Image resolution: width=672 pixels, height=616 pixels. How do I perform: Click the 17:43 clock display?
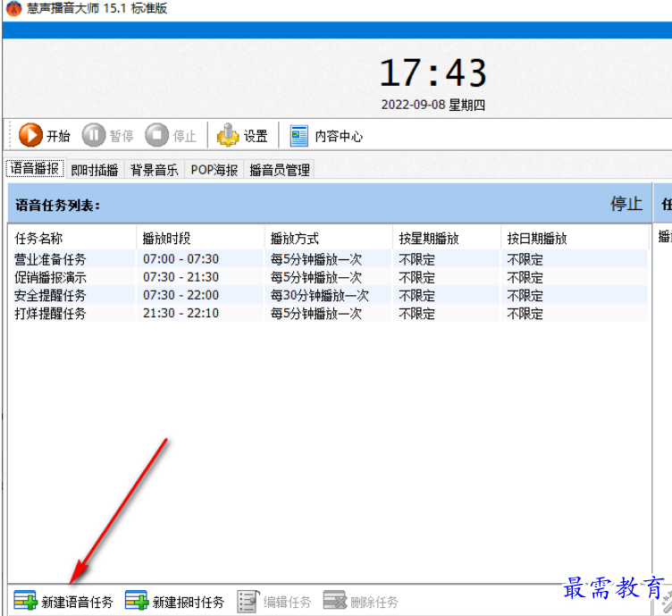coord(433,73)
